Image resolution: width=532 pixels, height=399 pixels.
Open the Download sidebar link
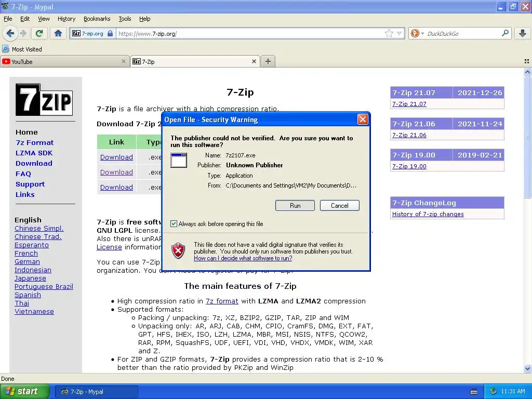pos(34,163)
